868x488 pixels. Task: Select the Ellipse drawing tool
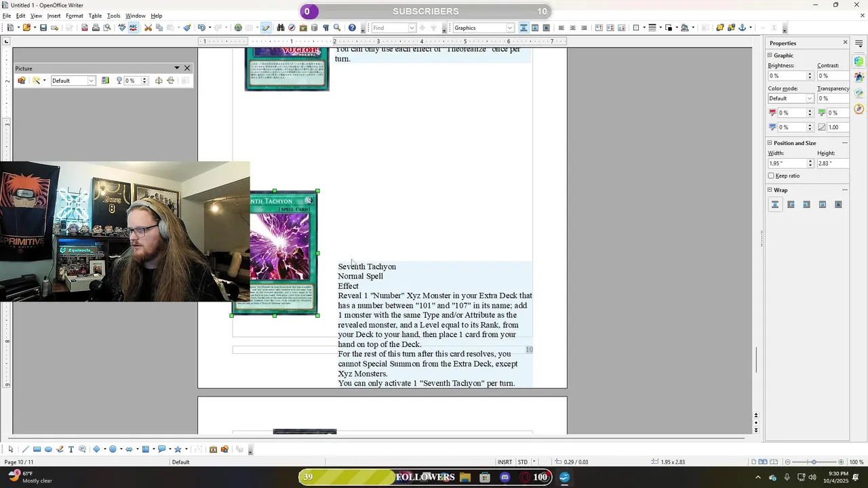[48, 449]
